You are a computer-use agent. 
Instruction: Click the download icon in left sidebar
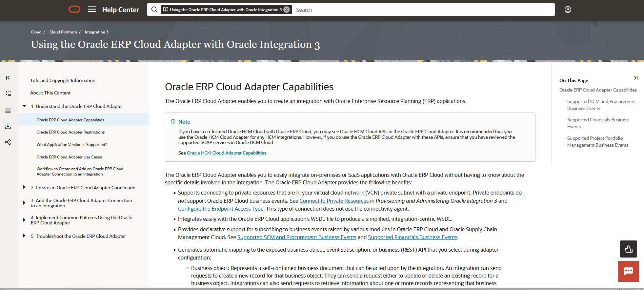point(8,126)
